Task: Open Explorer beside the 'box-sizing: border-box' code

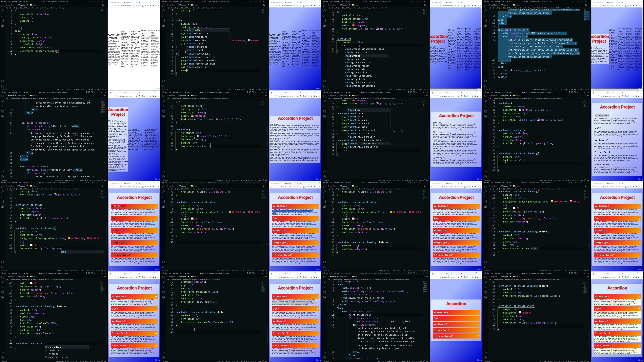Action: click(2, 5)
